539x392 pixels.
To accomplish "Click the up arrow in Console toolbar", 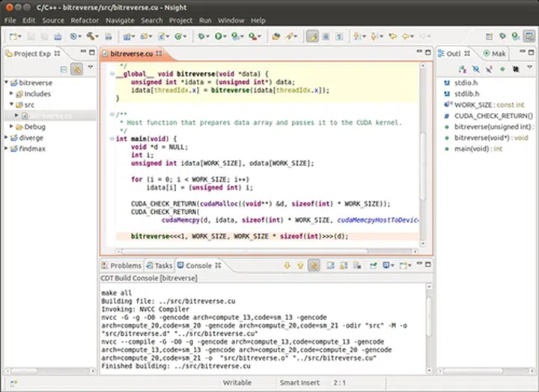I will pos(300,266).
